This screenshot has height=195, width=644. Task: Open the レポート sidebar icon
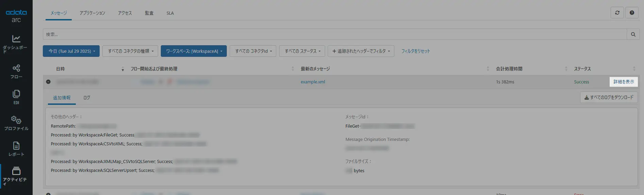[16, 146]
